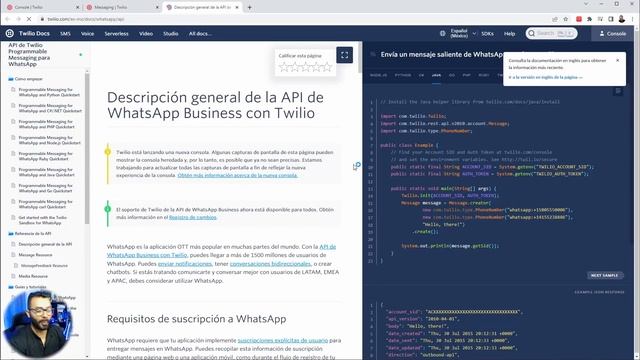Image resolution: width=640 pixels, height=360 pixels.
Task: Select the NODE.JS code sample tab
Action: (x=378, y=75)
